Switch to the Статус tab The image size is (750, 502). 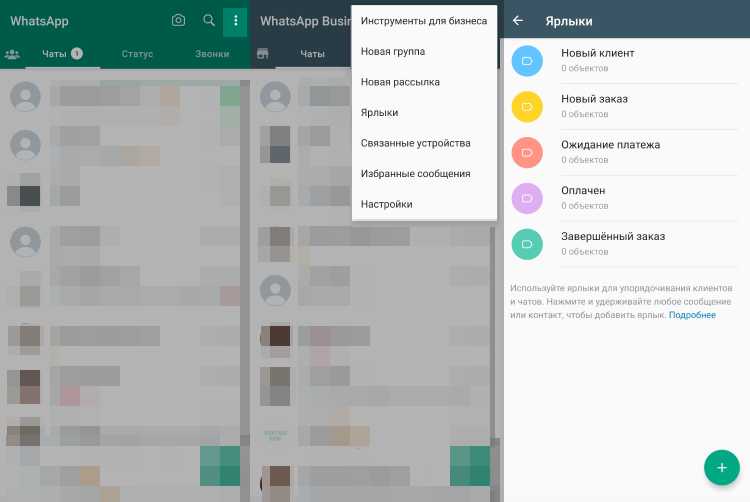(x=137, y=54)
